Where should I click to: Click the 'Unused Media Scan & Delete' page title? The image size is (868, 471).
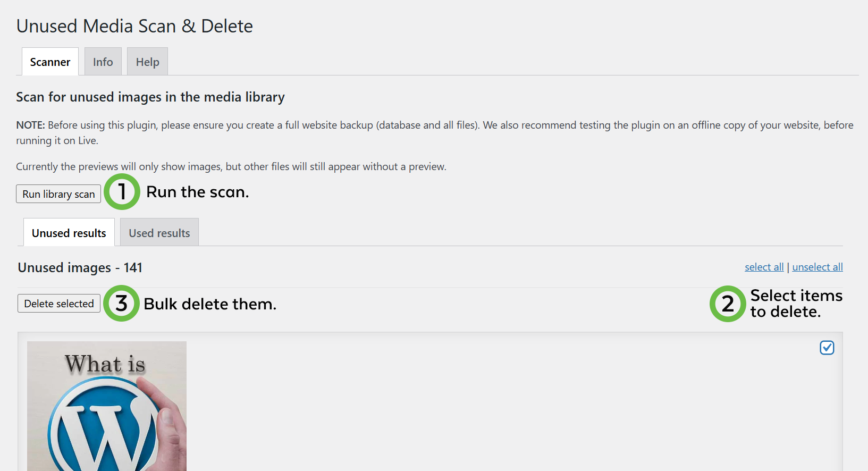coord(134,26)
